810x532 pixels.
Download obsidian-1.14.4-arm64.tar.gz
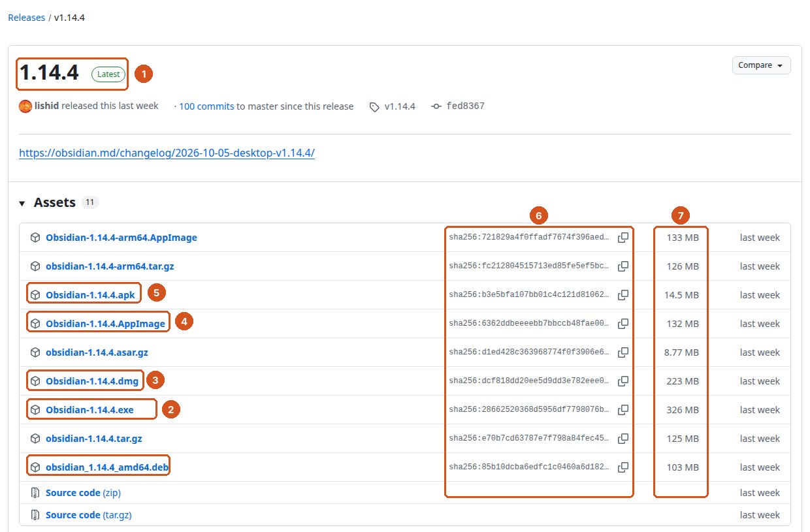[x=110, y=266]
